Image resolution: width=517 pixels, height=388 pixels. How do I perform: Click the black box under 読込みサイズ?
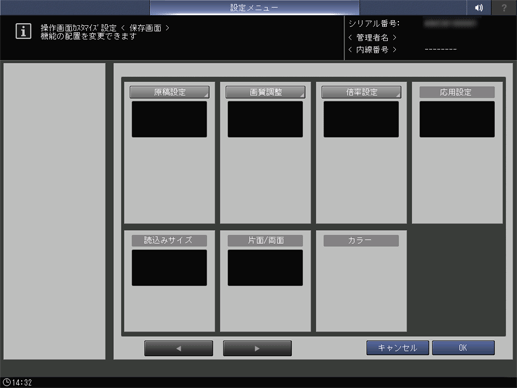[x=169, y=268]
